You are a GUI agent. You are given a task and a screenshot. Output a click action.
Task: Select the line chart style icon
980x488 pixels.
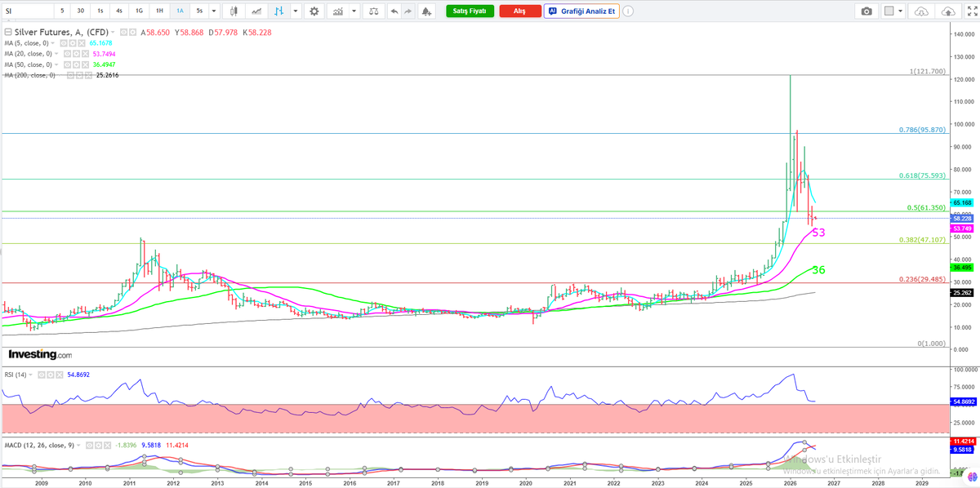pos(256,11)
